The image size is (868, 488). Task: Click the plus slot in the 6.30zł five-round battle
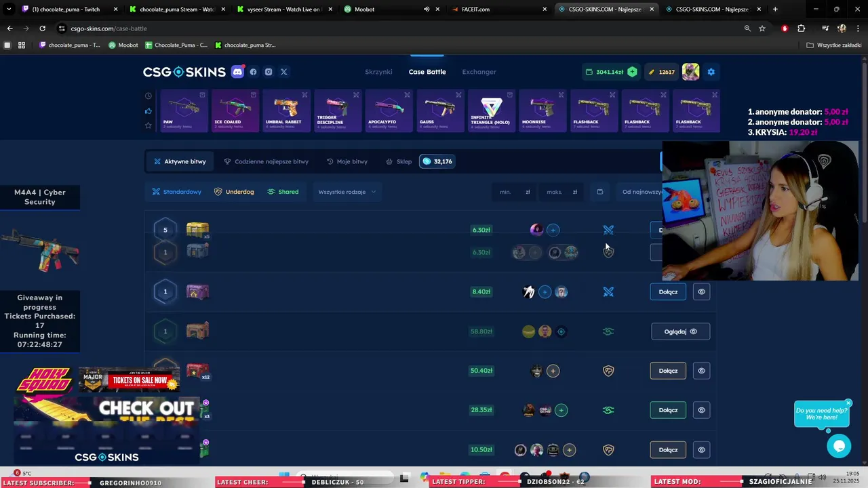tap(553, 230)
